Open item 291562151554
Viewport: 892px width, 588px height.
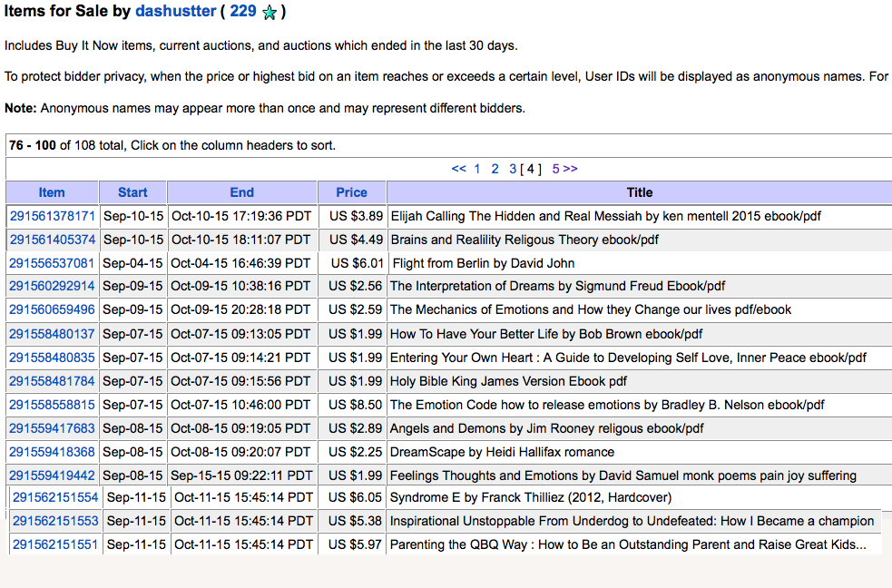pyautogui.click(x=55, y=497)
